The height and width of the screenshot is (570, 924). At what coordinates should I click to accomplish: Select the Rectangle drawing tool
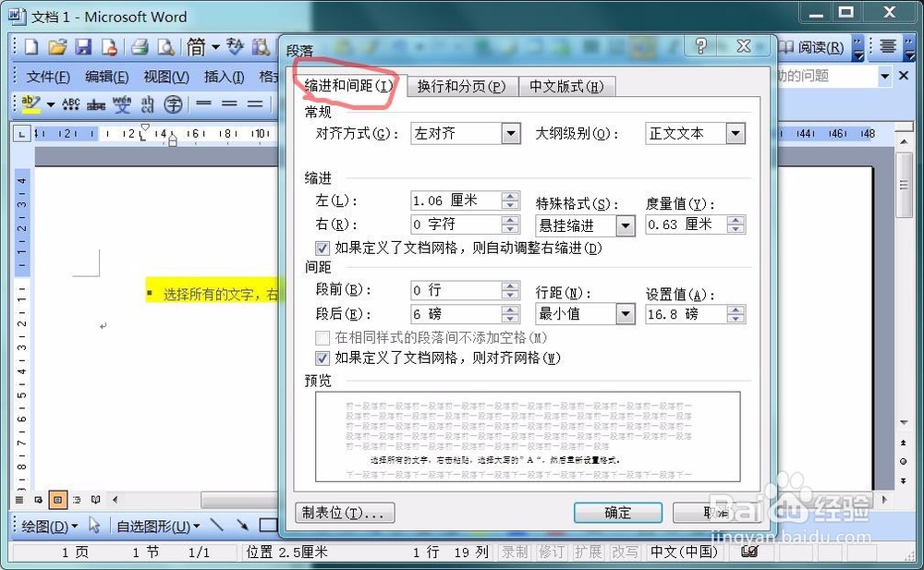pos(268,525)
